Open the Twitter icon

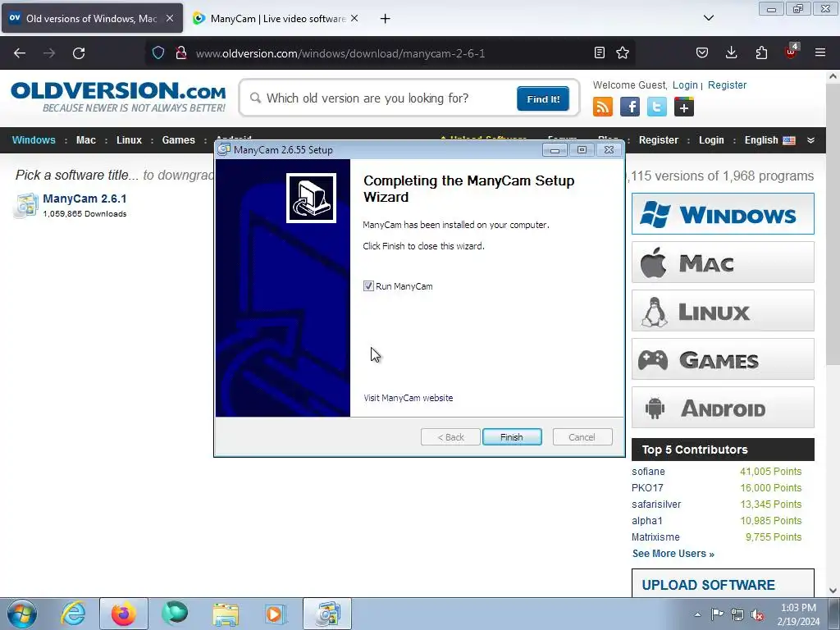click(x=657, y=107)
